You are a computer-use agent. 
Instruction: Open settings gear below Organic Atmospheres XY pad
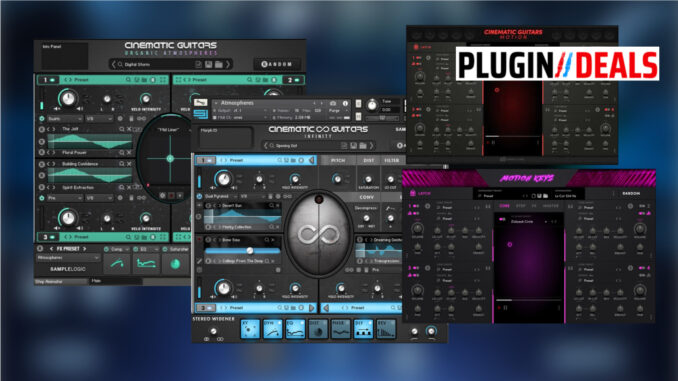click(x=163, y=196)
